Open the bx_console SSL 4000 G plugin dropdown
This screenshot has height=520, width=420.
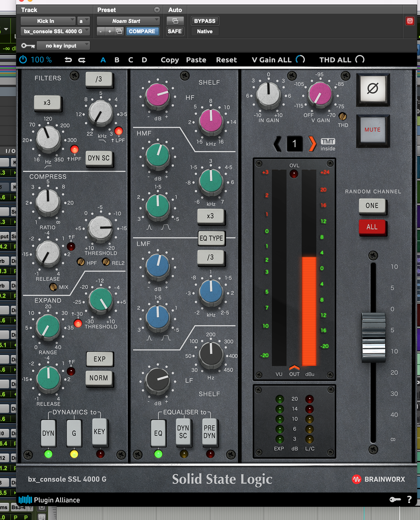coord(55,31)
